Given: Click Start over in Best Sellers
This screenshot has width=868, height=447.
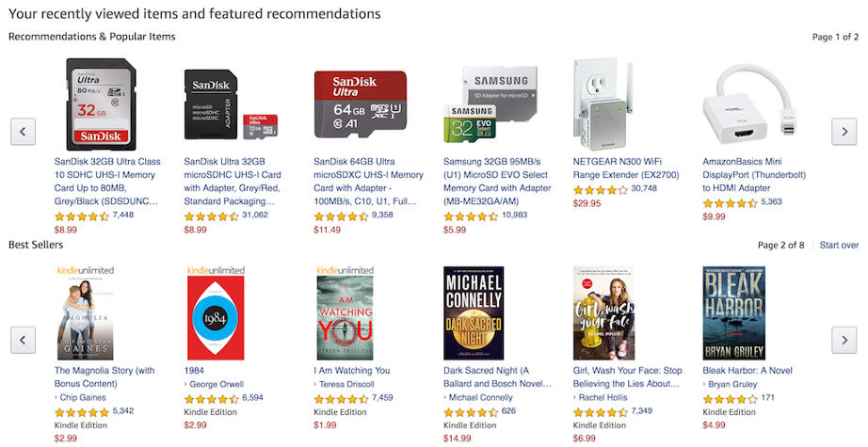Looking at the screenshot, I should pos(839,246).
